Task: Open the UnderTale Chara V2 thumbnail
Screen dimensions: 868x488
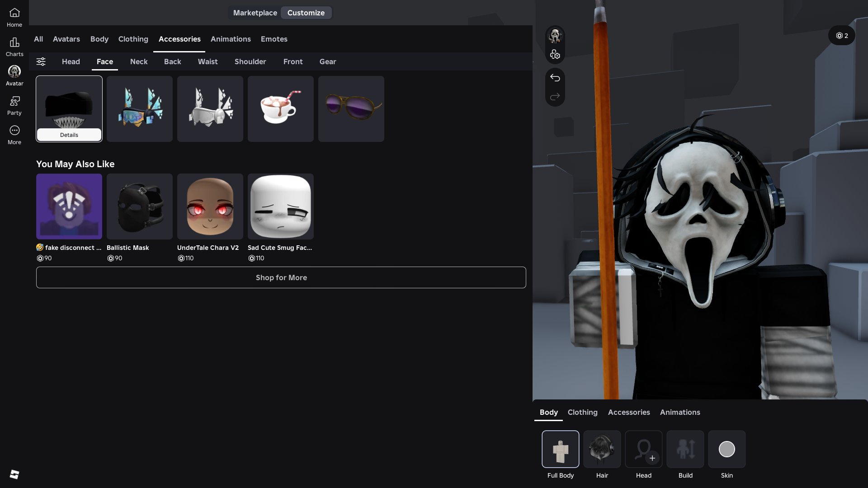Action: point(210,206)
